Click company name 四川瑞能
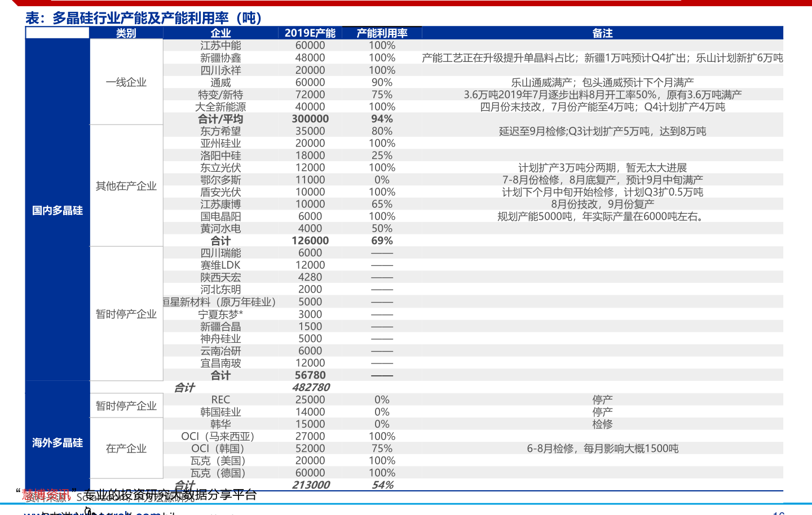 pos(220,254)
